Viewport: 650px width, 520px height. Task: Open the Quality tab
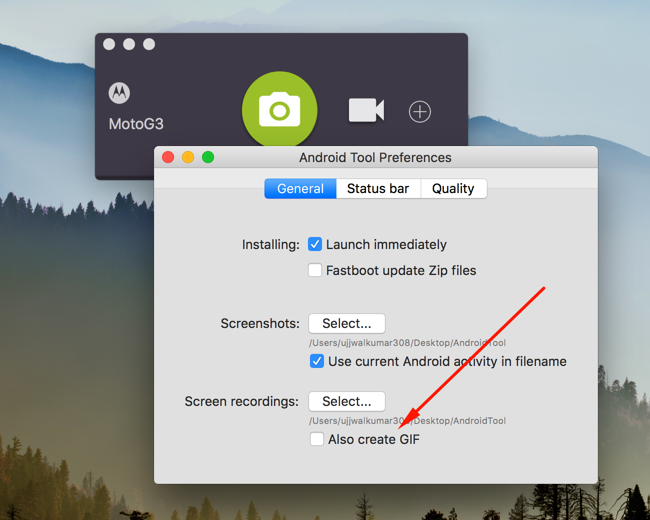point(454,189)
